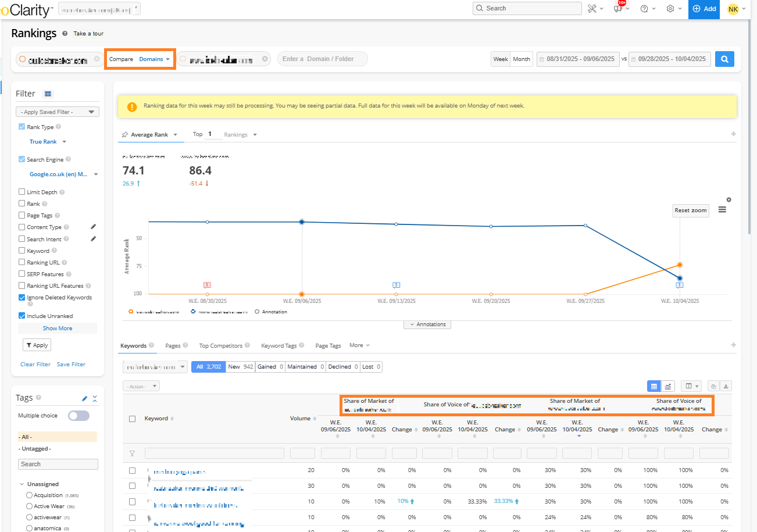Click the chart settings gear icon
The height and width of the screenshot is (532, 757).
(x=729, y=199)
